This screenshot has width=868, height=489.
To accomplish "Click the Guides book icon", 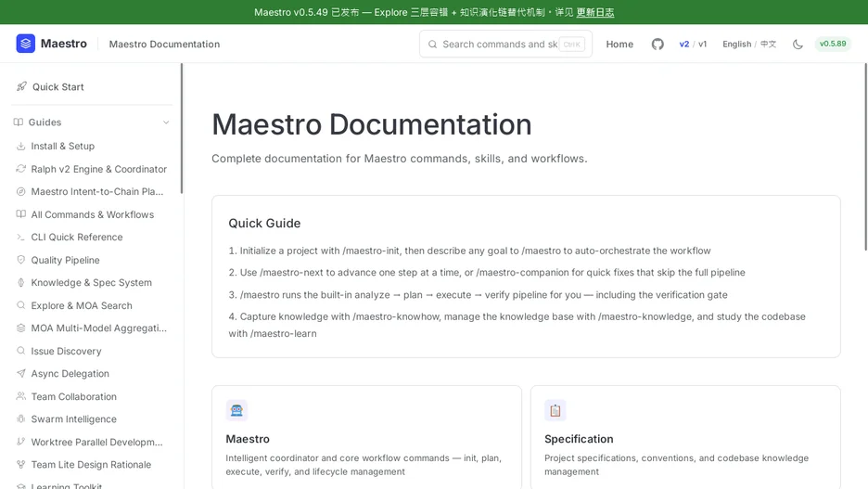I will (x=19, y=122).
